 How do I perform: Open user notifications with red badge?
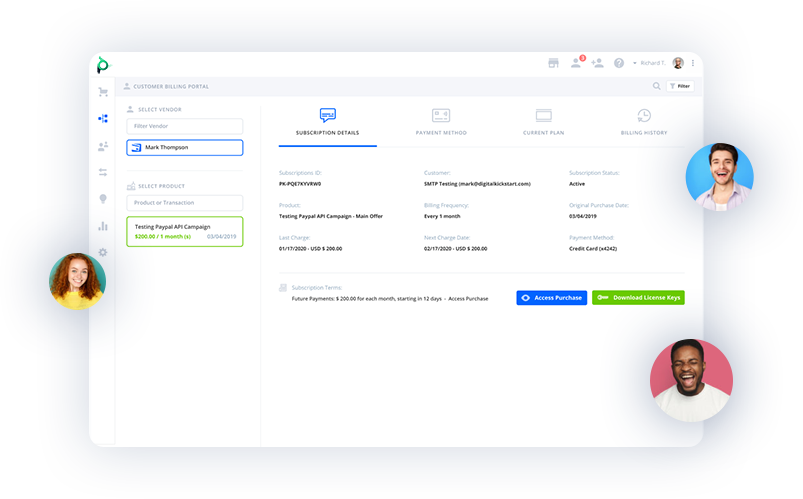pyautogui.click(x=576, y=63)
